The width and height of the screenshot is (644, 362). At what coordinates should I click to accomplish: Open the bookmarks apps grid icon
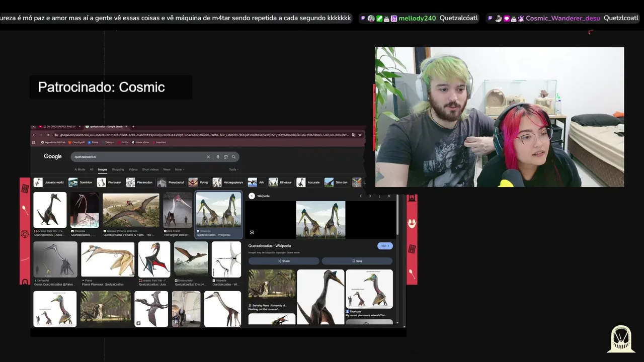click(33, 142)
